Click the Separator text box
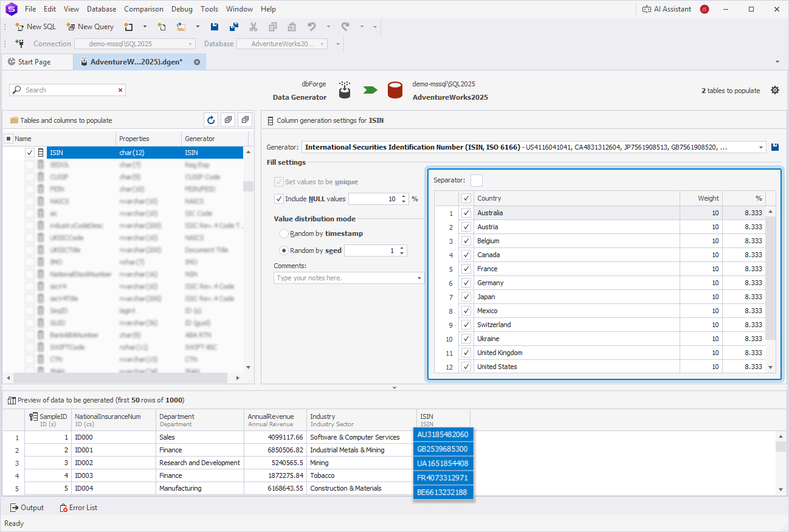This screenshot has width=789, height=532. pyautogui.click(x=477, y=180)
